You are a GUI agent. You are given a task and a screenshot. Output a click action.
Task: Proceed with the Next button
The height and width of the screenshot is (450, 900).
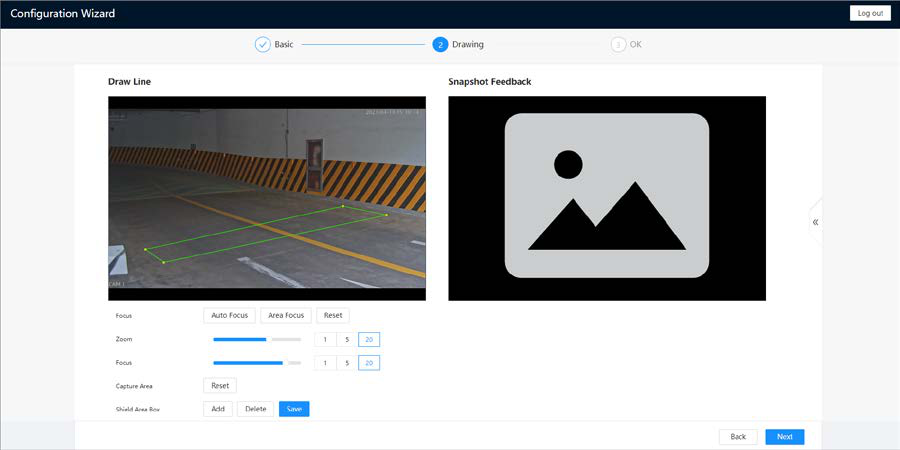[785, 437]
